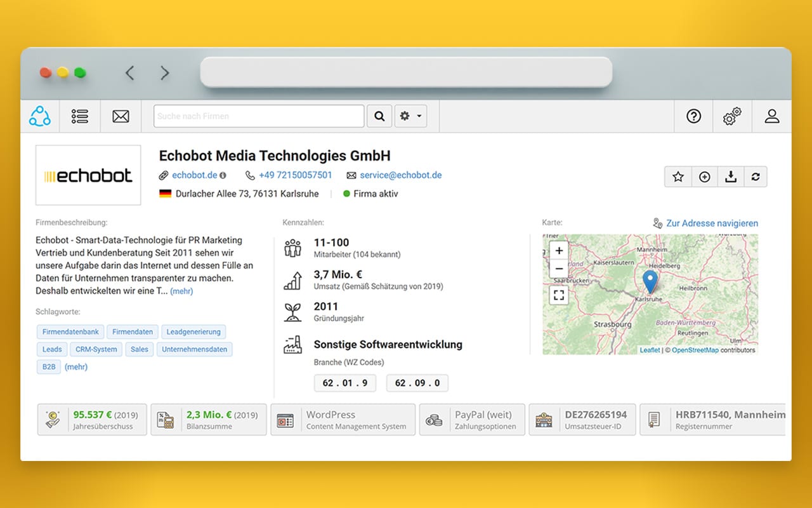Image resolution: width=812 pixels, height=508 pixels.
Task: Click the seedling icon beside 2011
Action: [x=292, y=312]
